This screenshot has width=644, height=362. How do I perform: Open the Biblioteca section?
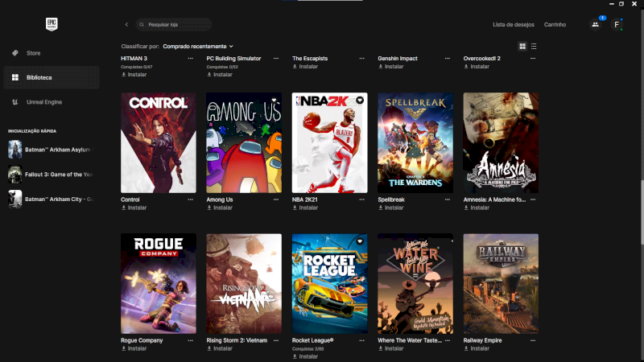52,77
